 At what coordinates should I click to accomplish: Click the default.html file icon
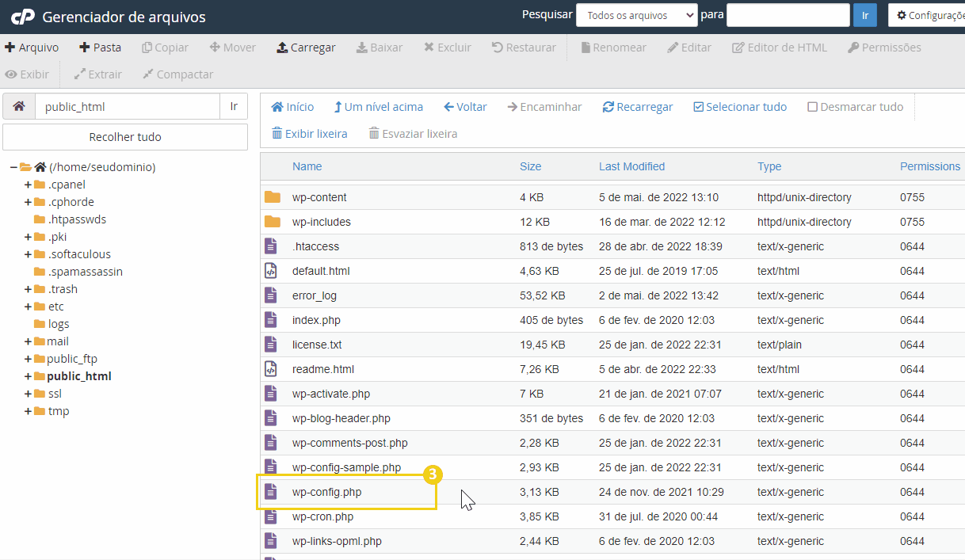[x=271, y=271]
